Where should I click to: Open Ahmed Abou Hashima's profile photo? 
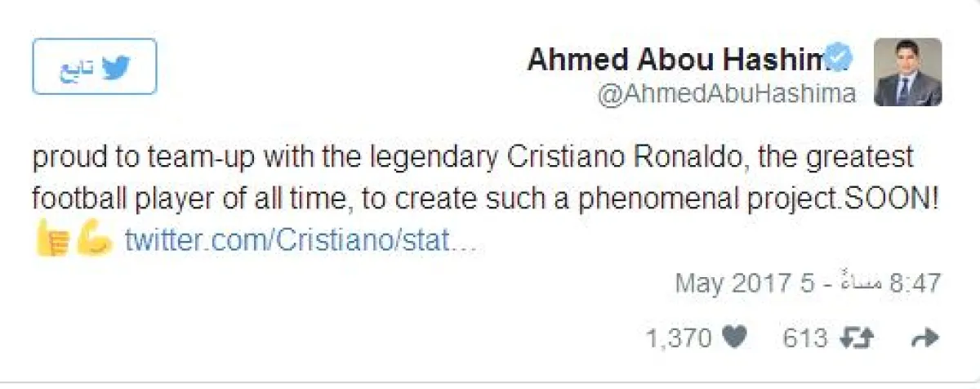pos(907,72)
